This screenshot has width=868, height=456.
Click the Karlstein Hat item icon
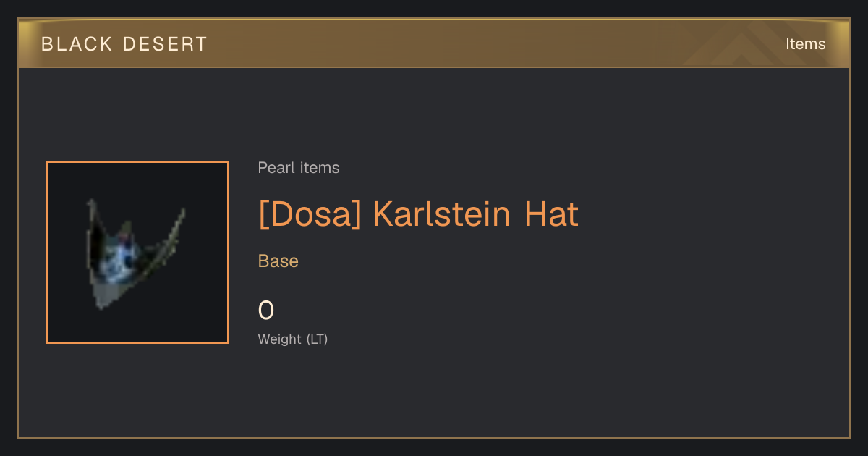(x=137, y=253)
